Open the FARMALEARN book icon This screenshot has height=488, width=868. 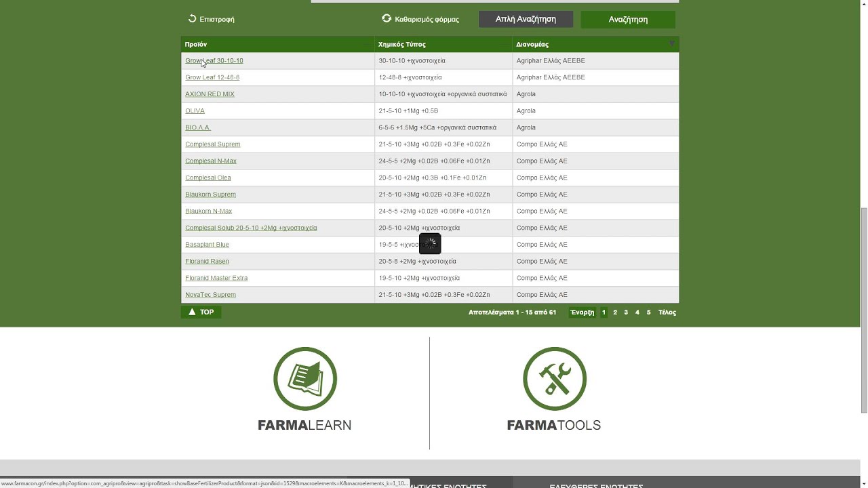tap(304, 379)
